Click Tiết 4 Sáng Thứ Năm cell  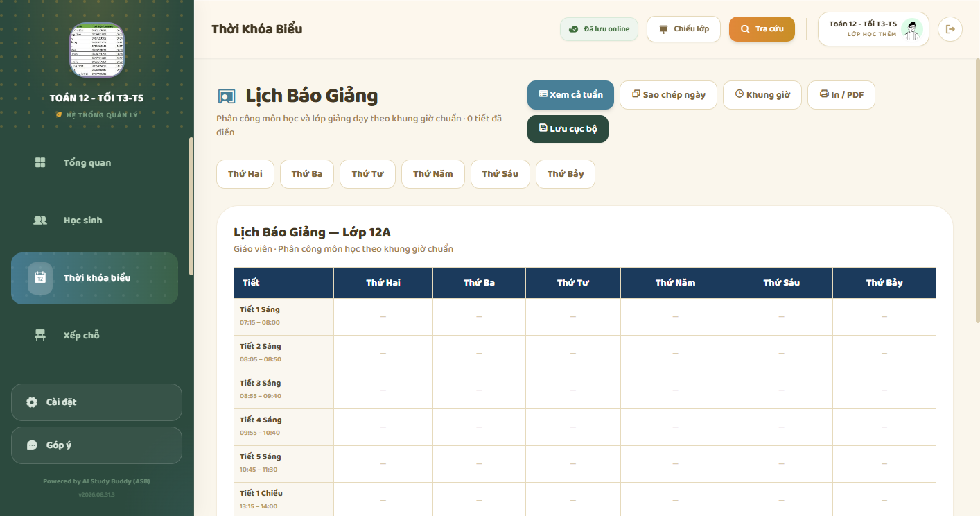click(x=676, y=427)
